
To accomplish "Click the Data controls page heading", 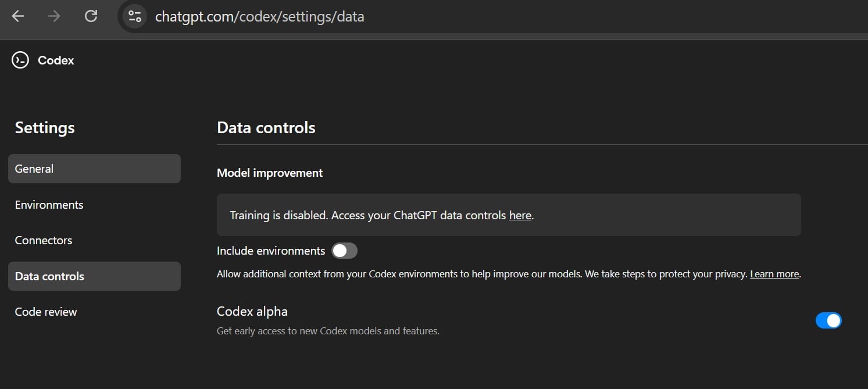I will click(x=266, y=127).
